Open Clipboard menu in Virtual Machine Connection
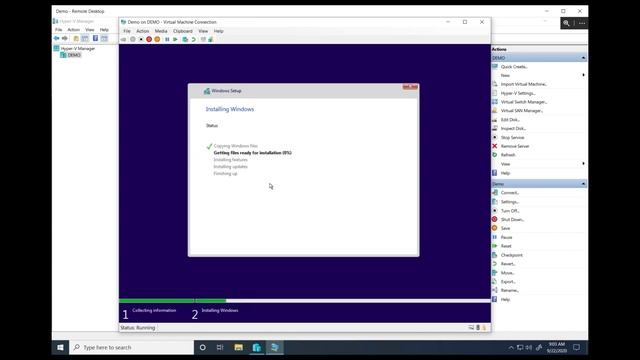 [182, 31]
